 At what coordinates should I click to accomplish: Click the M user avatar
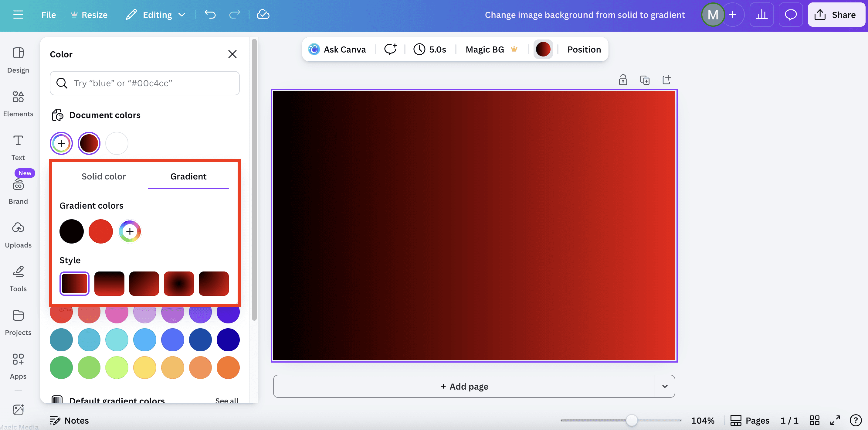pyautogui.click(x=713, y=15)
